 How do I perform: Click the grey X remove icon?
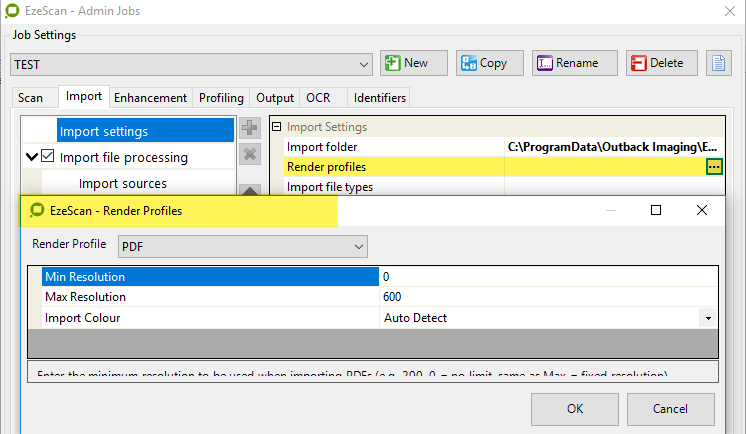pyautogui.click(x=251, y=155)
